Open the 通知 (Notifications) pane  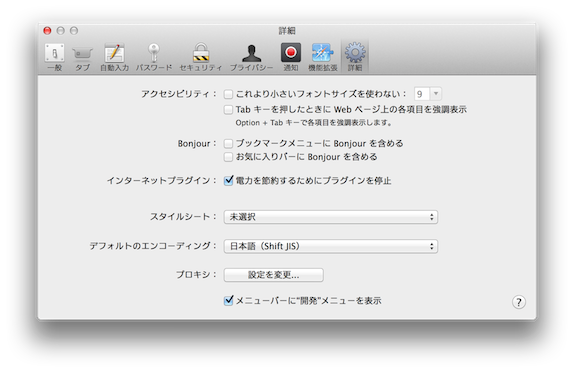[x=291, y=57]
